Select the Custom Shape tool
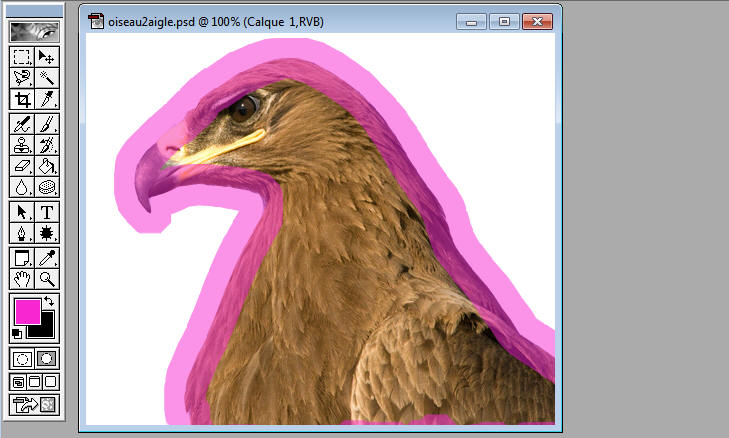This screenshot has width=729, height=438. coord(46,233)
